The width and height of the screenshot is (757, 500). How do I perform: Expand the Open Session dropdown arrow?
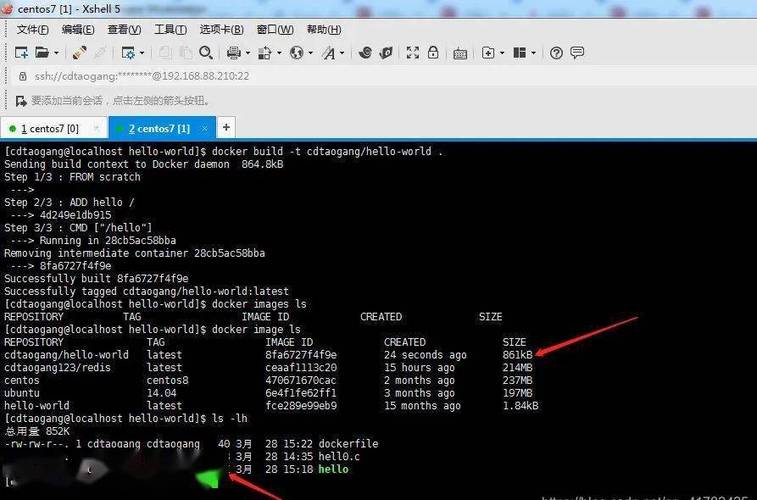56,53
